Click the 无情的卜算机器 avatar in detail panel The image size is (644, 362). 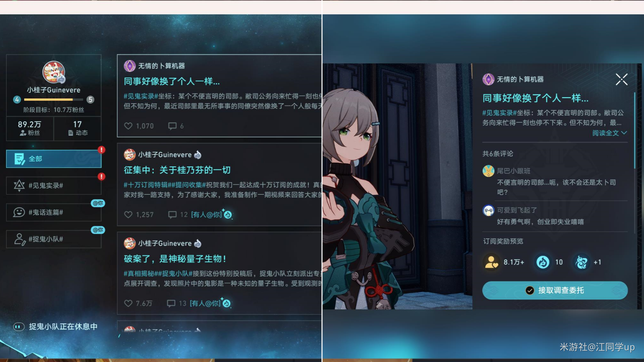[488, 79]
